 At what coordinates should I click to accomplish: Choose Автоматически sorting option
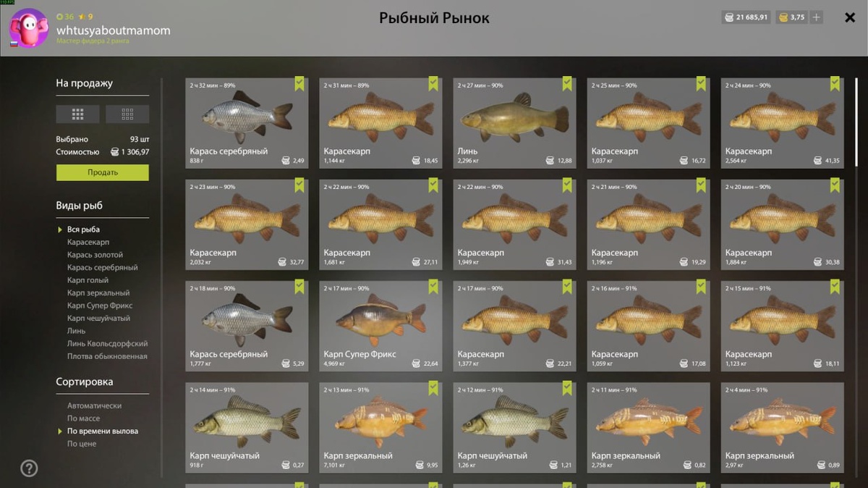(x=94, y=406)
